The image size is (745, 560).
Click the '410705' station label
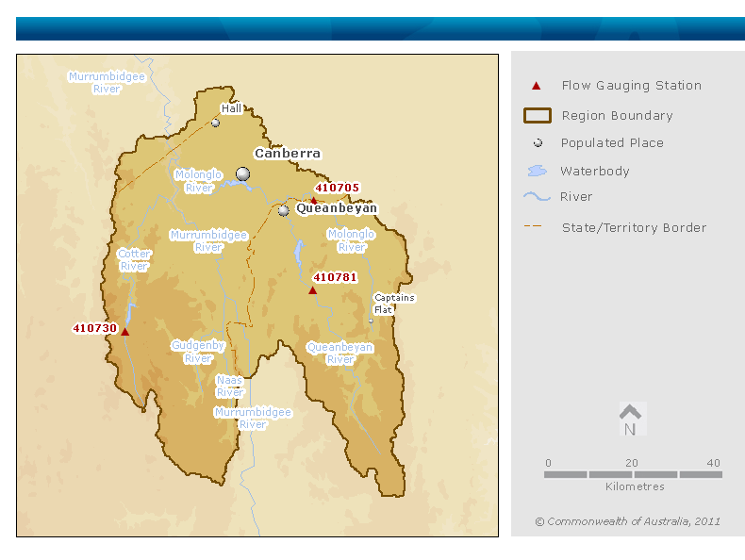(x=338, y=188)
